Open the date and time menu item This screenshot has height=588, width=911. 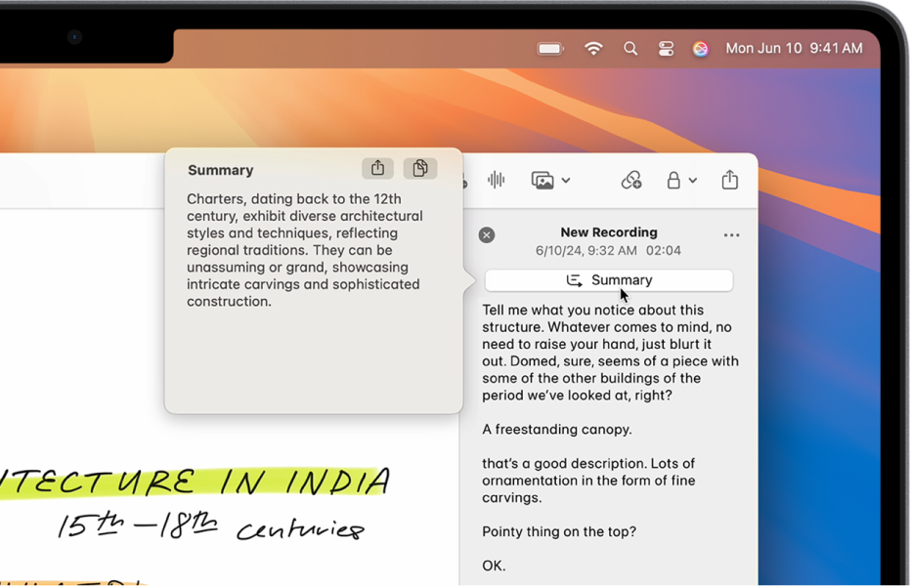coord(795,48)
